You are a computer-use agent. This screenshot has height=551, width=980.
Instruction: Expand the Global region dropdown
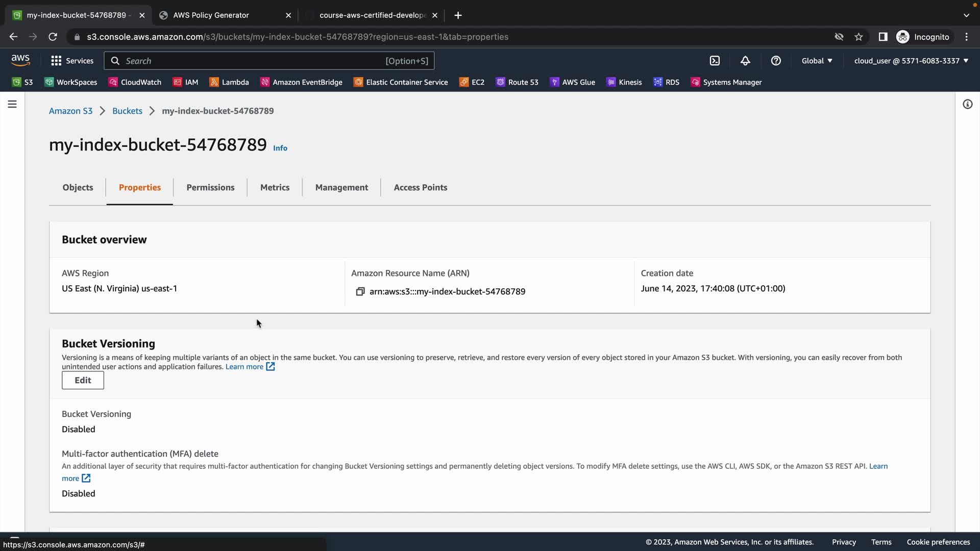[x=817, y=61]
